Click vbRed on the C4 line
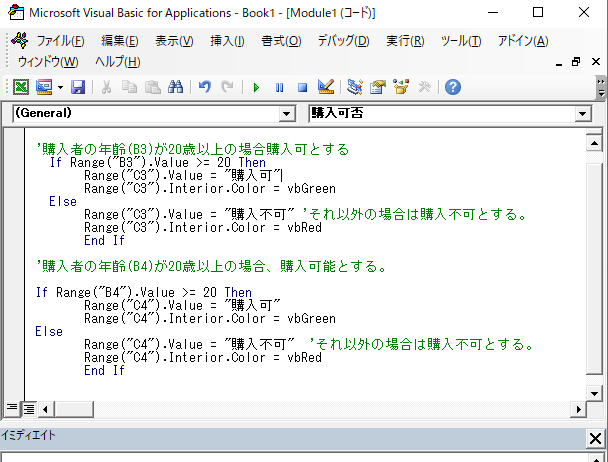Viewport: 608px width, 462px height. pyautogui.click(x=304, y=357)
